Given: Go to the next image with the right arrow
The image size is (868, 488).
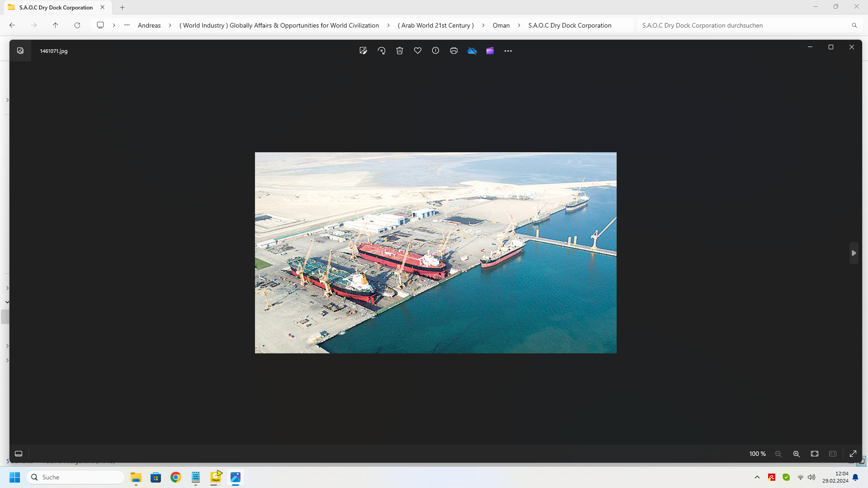Looking at the screenshot, I should 854,253.
